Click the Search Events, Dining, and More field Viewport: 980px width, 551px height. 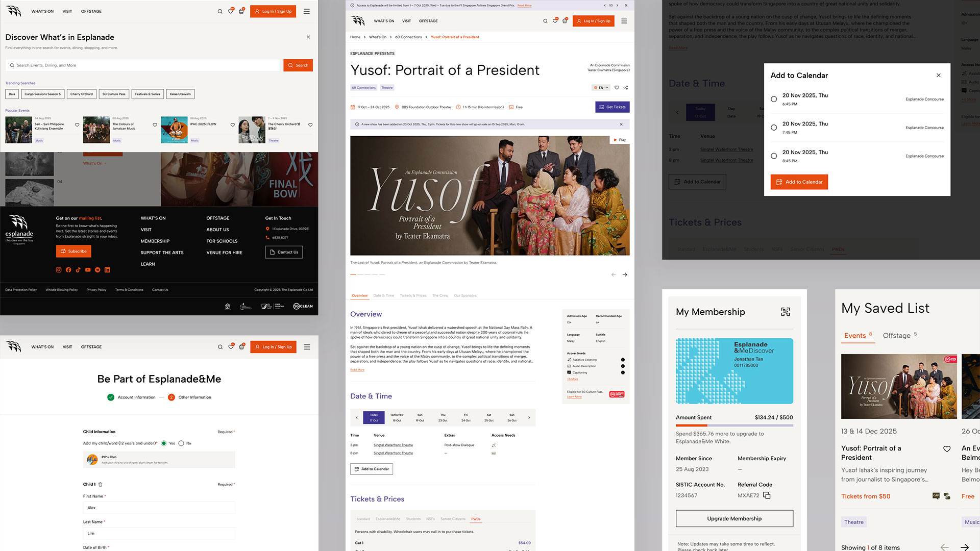coord(143,65)
